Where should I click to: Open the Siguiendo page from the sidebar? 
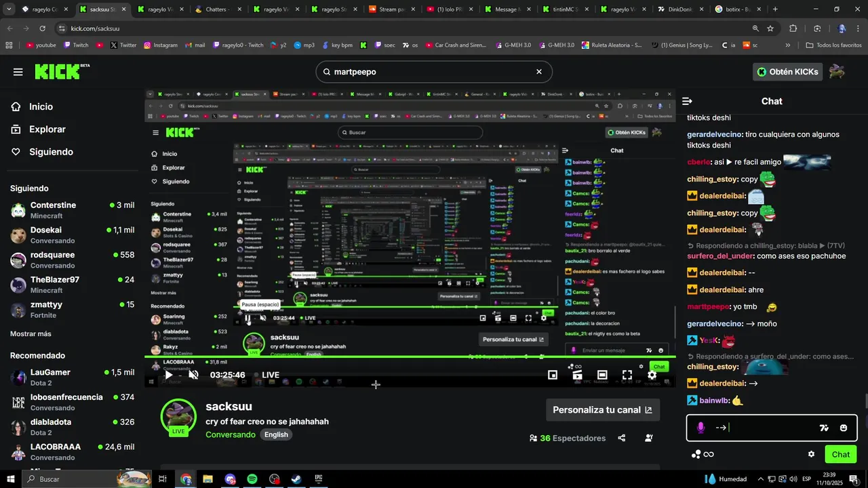(51, 152)
